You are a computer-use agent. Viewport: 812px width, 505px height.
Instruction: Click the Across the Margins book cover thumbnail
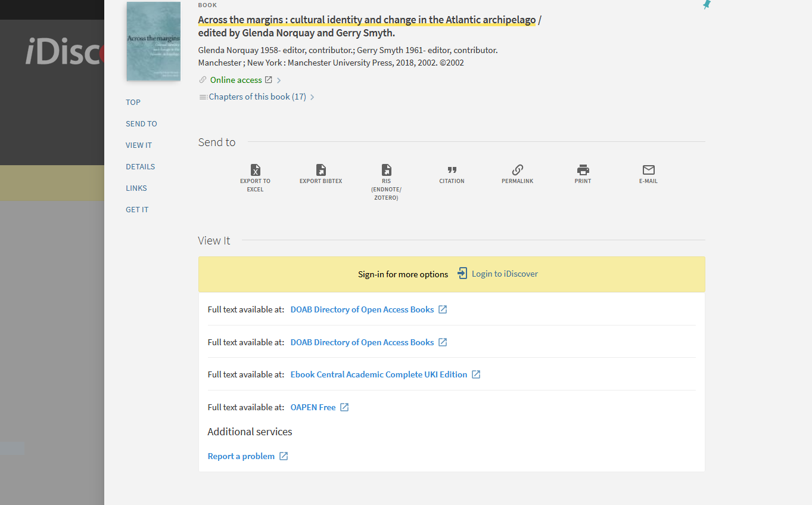[153, 41]
